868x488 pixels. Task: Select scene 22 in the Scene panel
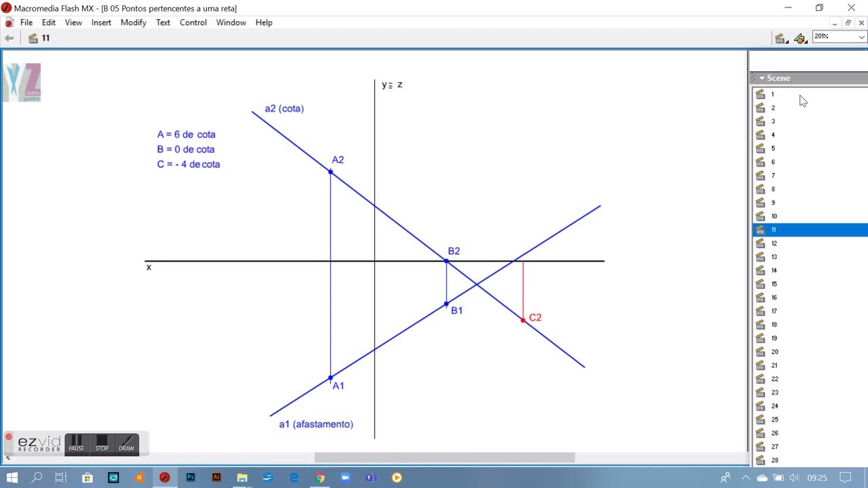pyautogui.click(x=810, y=379)
